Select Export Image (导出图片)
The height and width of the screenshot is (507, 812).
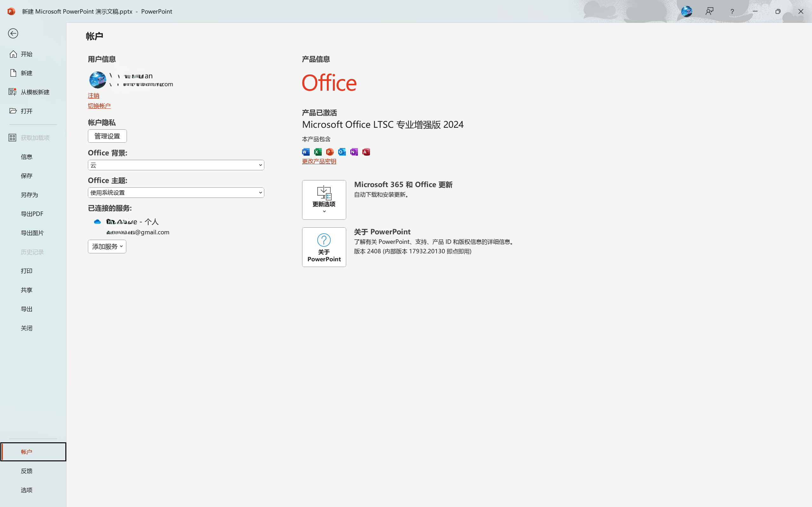coord(33,233)
